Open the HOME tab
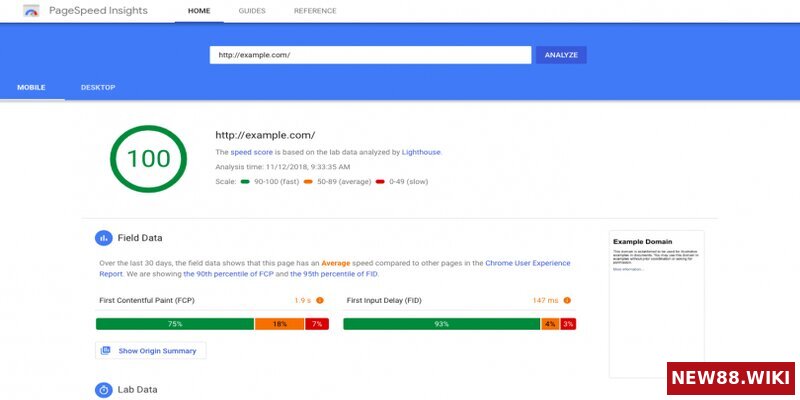Image resolution: width=800 pixels, height=400 pixels. [x=199, y=11]
